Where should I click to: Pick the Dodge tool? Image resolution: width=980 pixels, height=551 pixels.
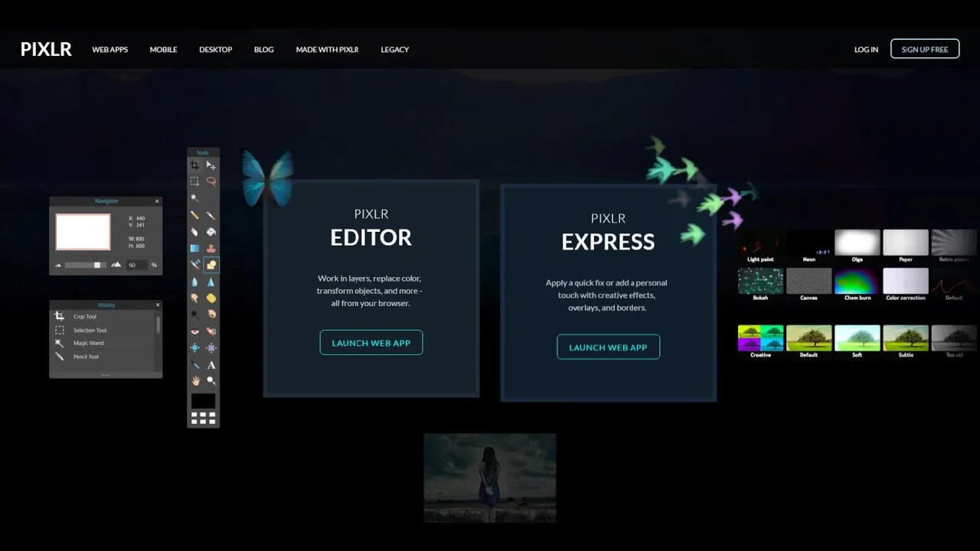195,314
